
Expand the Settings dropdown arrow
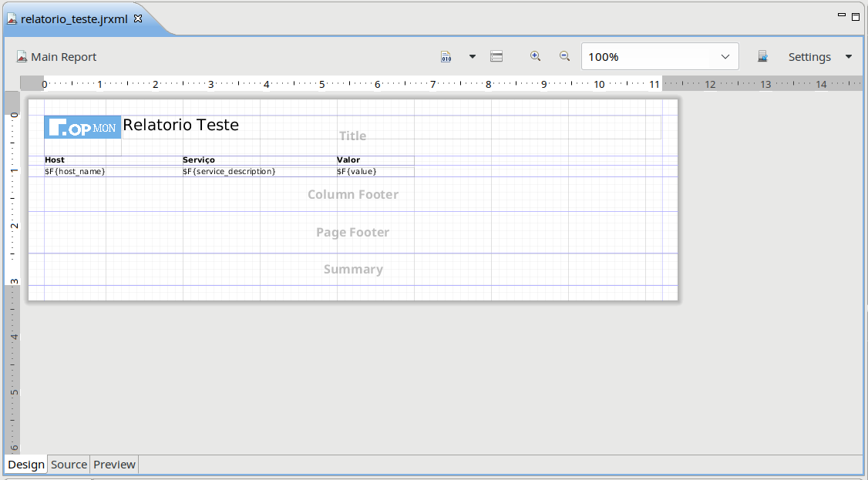pos(849,57)
